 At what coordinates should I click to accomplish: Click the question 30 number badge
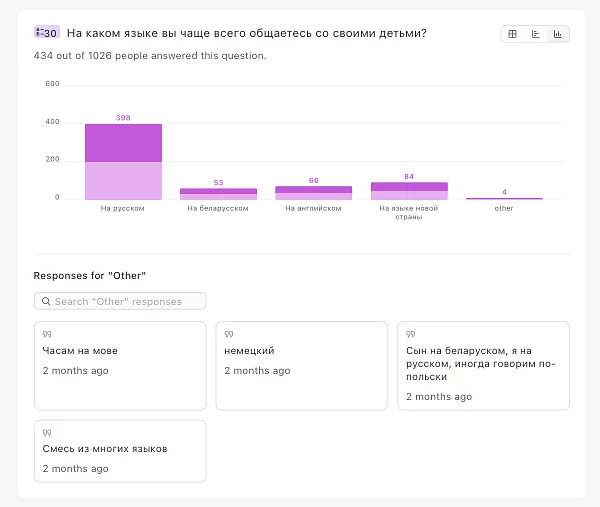tap(47, 33)
